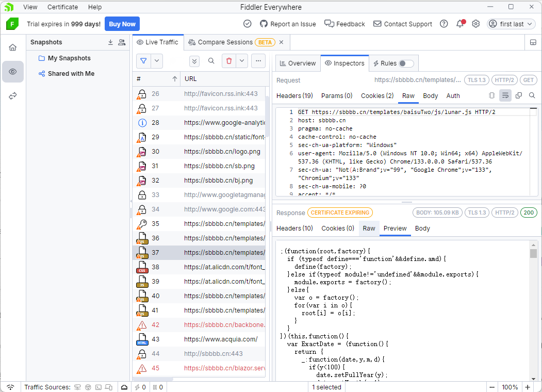The height and width of the screenshot is (392, 542).
Task: Search inside the Raw request panel
Action: (x=531, y=95)
